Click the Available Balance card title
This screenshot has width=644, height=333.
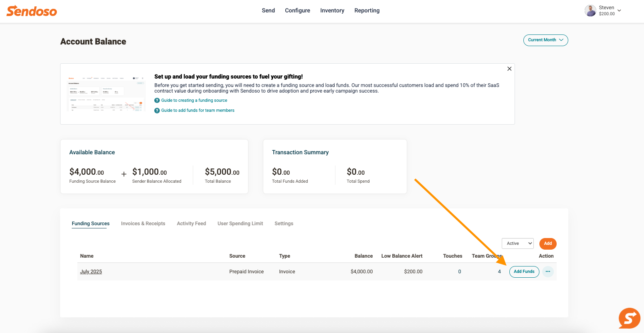(92, 152)
